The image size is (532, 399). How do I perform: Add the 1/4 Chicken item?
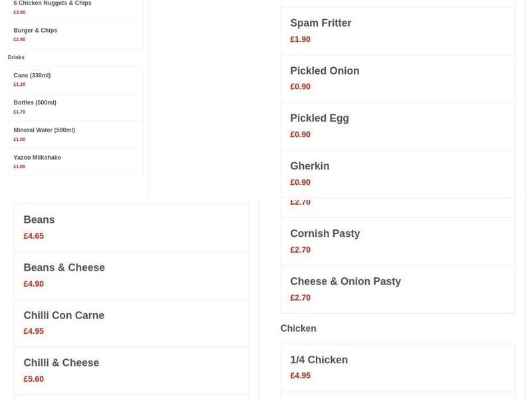pyautogui.click(x=319, y=360)
